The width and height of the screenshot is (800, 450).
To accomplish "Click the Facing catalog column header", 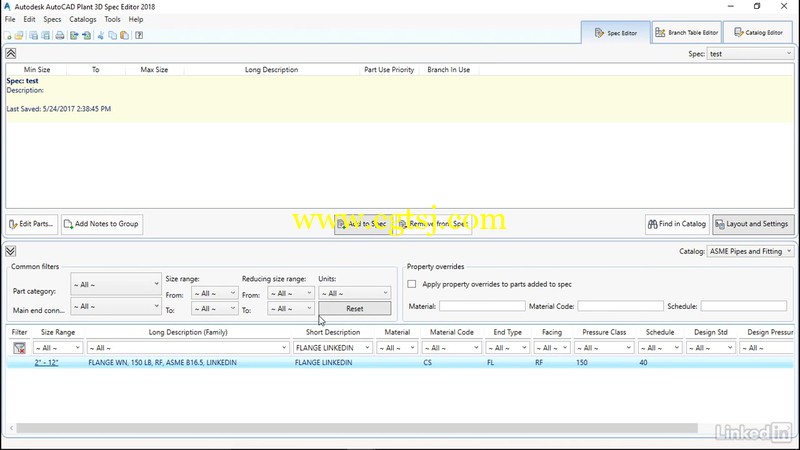I will point(552,332).
